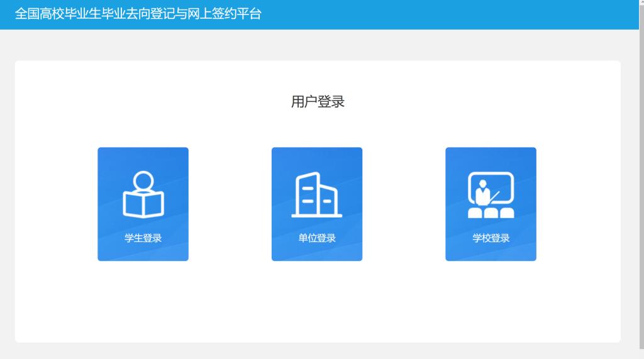Open the 学生登录 label

143,238
